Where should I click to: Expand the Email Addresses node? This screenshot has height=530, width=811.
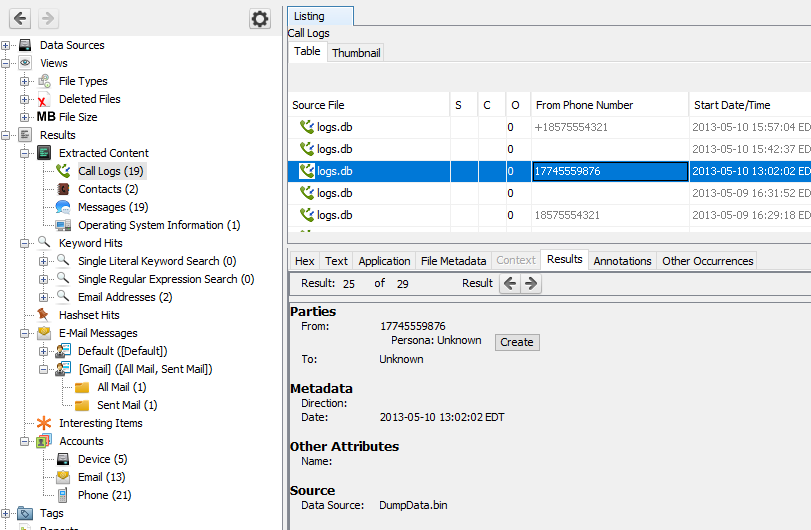[x=44, y=297]
